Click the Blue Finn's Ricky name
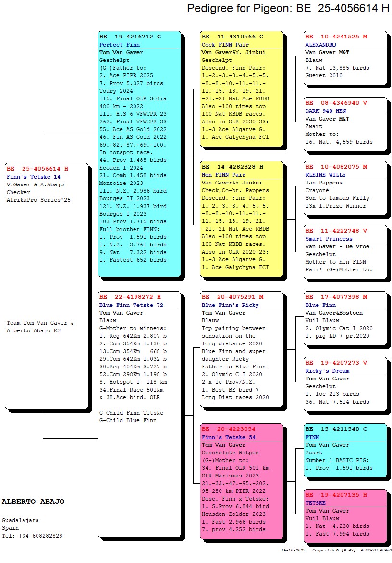Image resolution: width=392 pixels, height=563 pixels. pos(230,305)
